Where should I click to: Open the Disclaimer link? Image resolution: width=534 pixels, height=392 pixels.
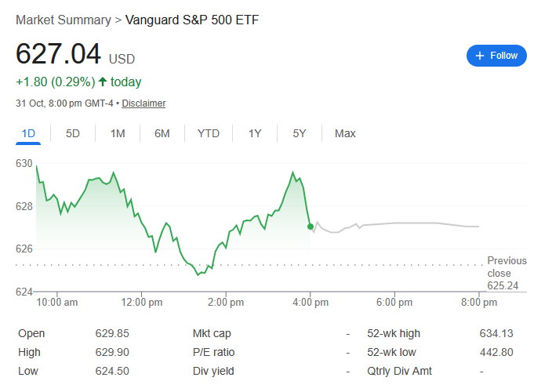[x=143, y=103]
